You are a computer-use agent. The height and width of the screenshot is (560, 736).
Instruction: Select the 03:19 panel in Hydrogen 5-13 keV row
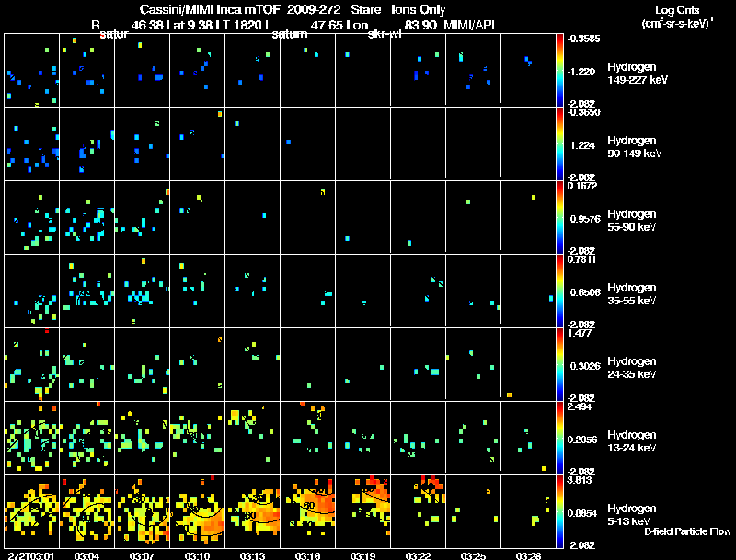pos(362,511)
